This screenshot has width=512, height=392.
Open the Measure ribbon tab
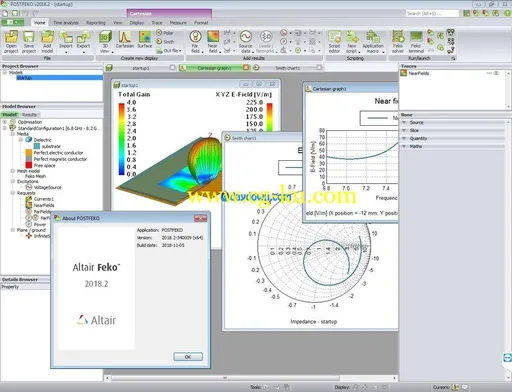point(178,23)
